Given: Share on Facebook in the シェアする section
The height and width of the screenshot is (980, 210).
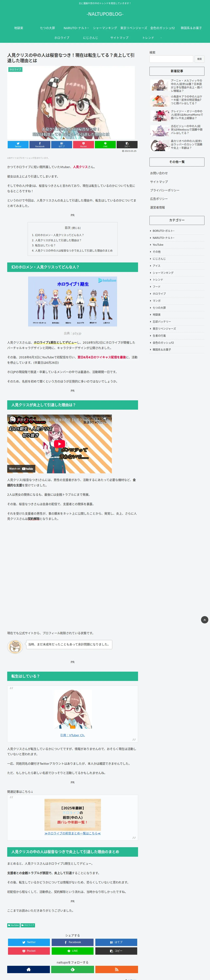Looking at the screenshot, I should (72, 942).
